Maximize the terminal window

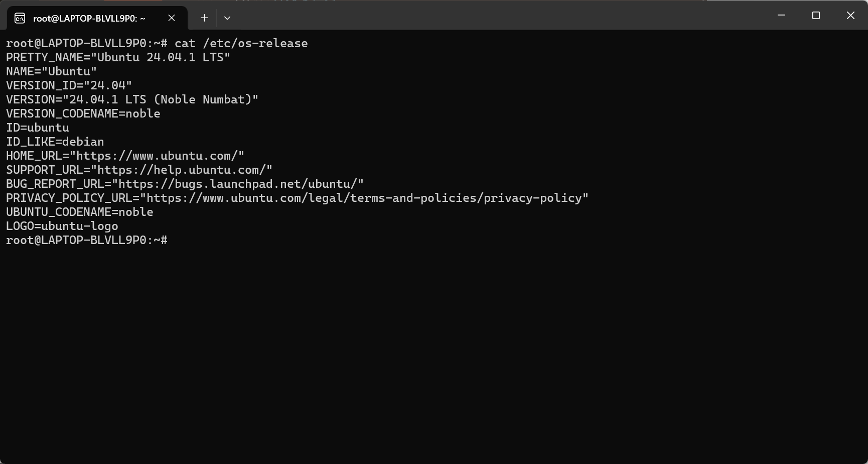coord(816,16)
